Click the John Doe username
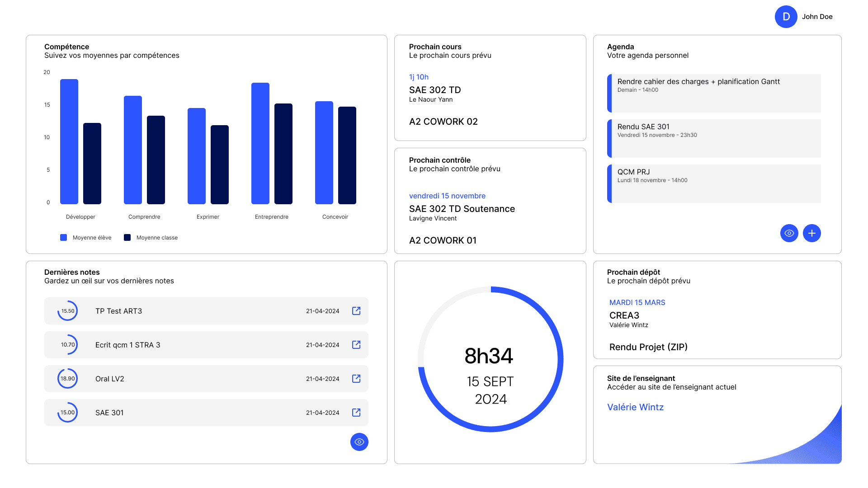This screenshot has width=868, height=488. tap(817, 17)
